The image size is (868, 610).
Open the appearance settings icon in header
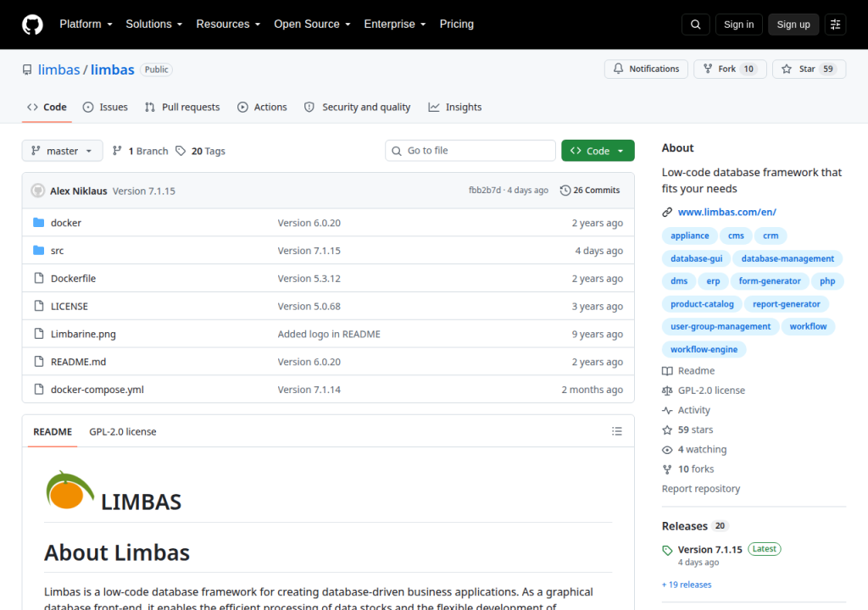click(835, 25)
